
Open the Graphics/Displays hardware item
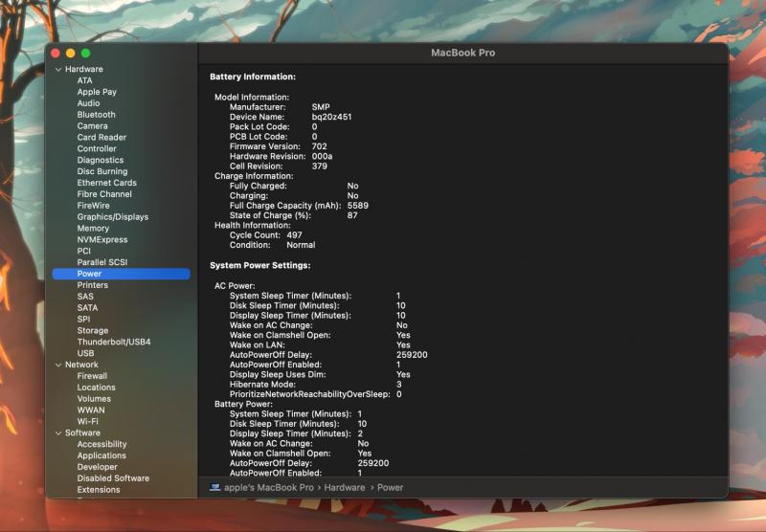pyautogui.click(x=113, y=217)
